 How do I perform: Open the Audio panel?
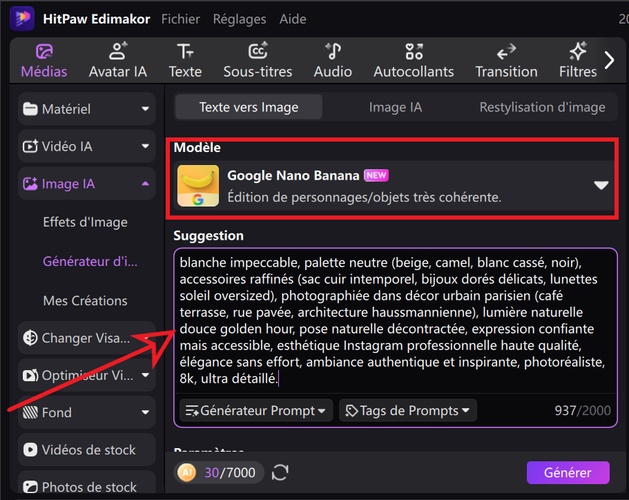click(333, 61)
